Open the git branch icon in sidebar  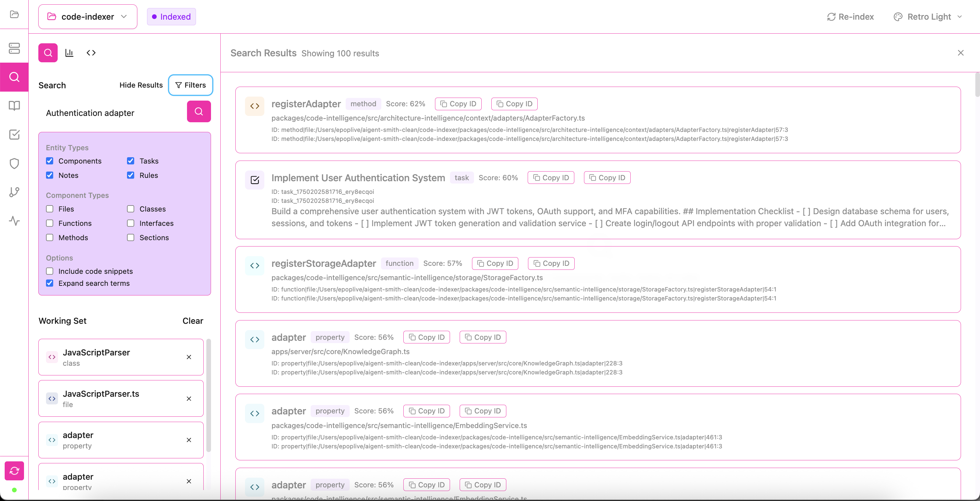coord(14,192)
